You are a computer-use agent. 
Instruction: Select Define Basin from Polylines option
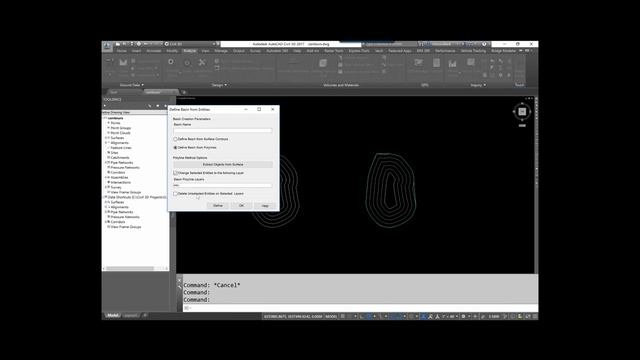(176, 147)
